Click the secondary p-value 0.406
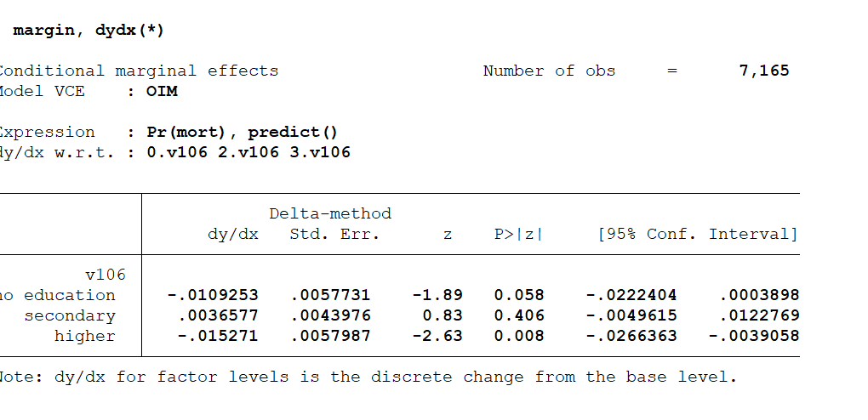 click(x=518, y=315)
